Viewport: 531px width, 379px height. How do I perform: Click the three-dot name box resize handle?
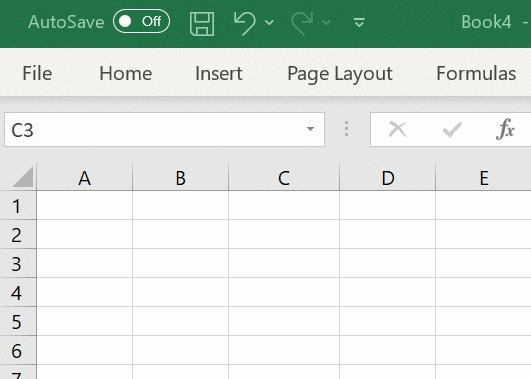point(346,129)
